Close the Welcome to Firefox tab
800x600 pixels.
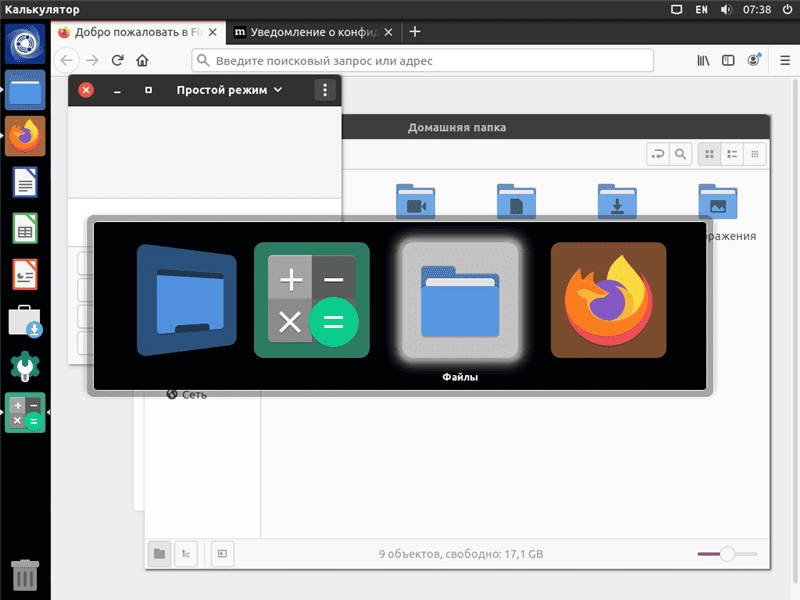pos(213,32)
